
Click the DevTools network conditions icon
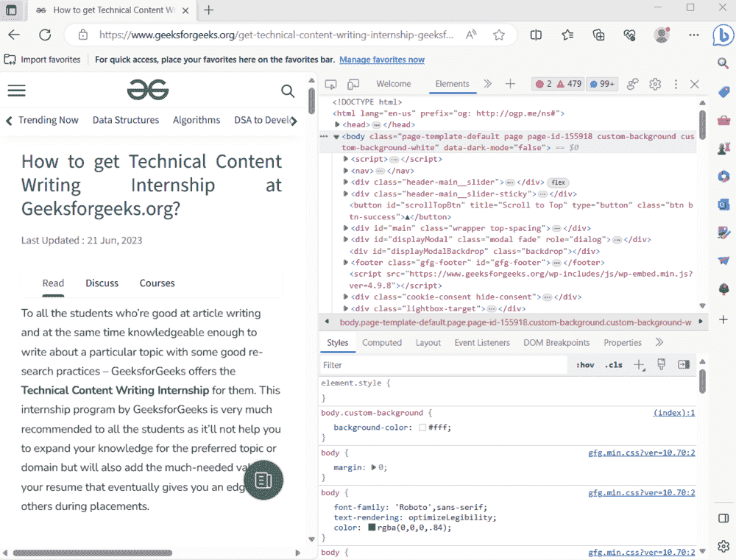point(633,84)
